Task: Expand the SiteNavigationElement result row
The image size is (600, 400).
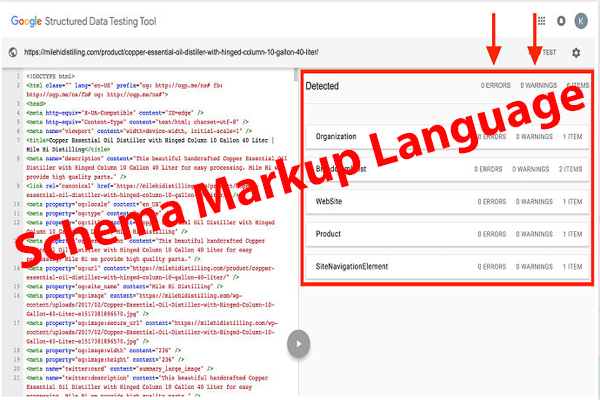Action: tap(447, 267)
